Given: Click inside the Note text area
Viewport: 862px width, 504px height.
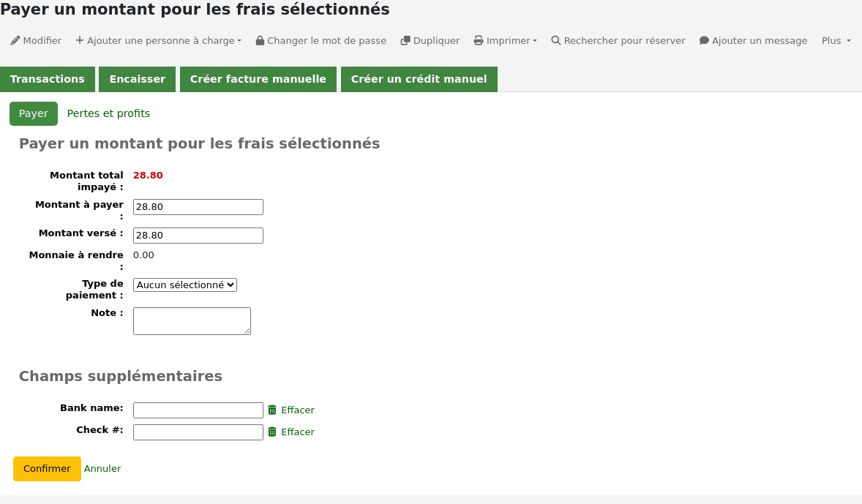Looking at the screenshot, I should (192, 321).
